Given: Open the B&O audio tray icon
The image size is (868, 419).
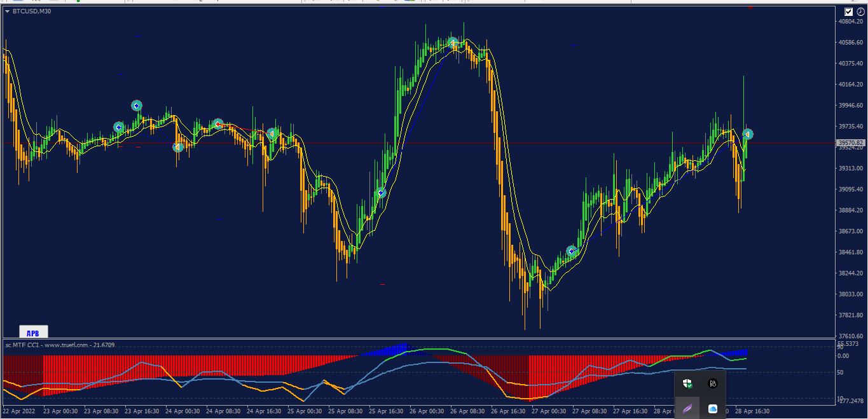Looking at the screenshot, I should point(713,383).
